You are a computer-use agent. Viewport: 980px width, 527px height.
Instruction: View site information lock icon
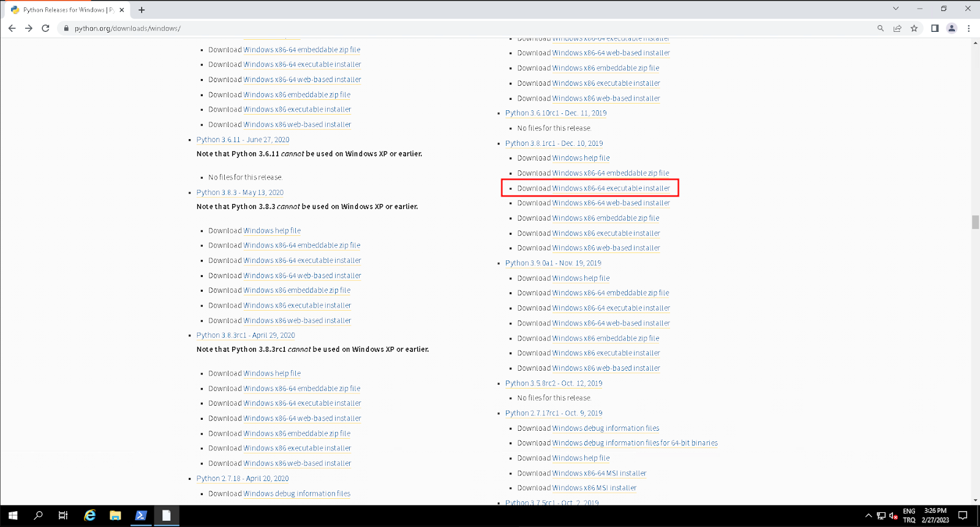[66, 28]
